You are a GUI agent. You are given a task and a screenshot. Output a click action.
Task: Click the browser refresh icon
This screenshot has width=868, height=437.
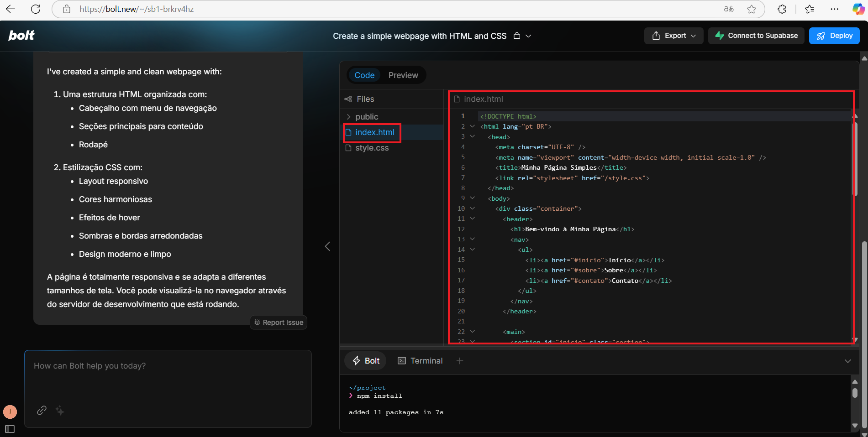click(x=36, y=9)
